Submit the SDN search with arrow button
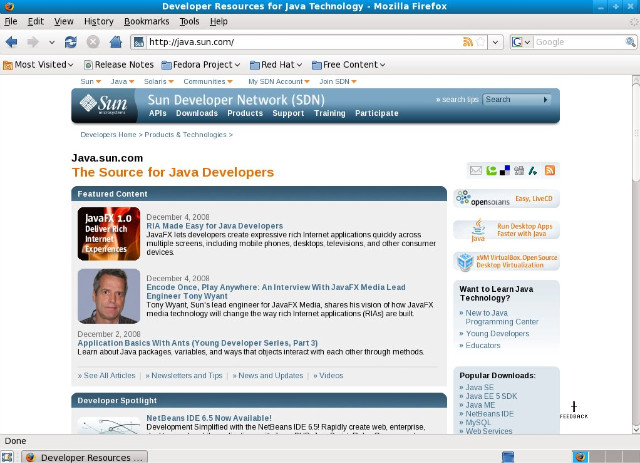 point(545,100)
